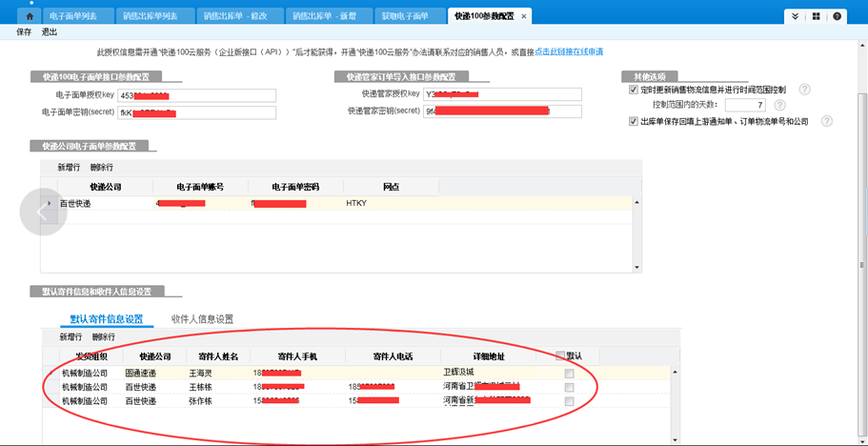Open the 点击此链接在线申请 link
Viewport: 868px width, 446px height.
[569, 51]
